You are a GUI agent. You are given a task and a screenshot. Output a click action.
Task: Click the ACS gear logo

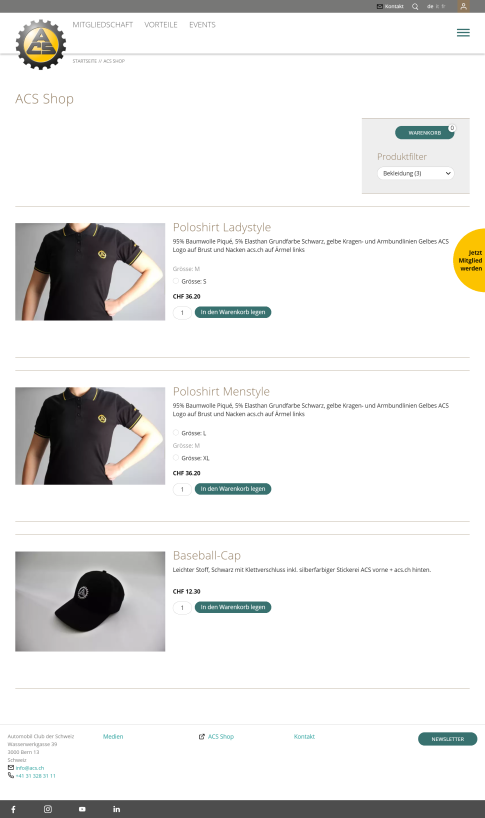[41, 45]
